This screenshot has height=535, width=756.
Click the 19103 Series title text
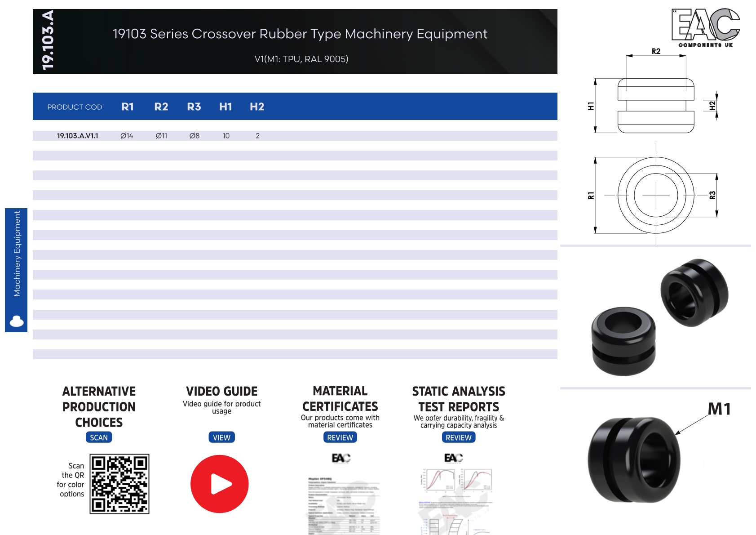(300, 34)
